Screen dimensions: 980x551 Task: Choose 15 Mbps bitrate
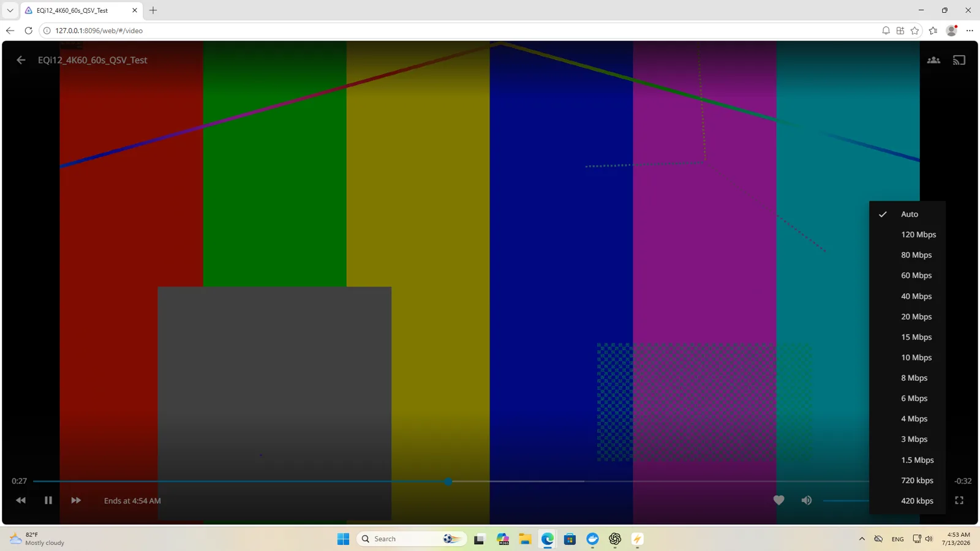[x=908, y=337]
